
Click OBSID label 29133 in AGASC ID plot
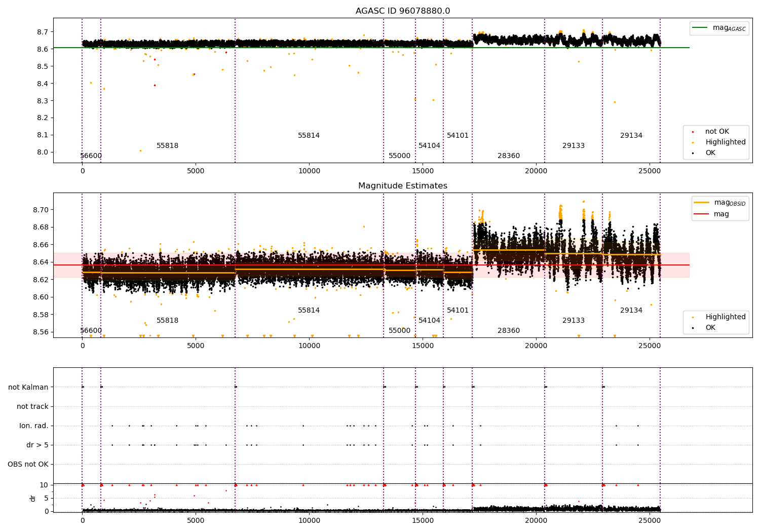[574, 145]
